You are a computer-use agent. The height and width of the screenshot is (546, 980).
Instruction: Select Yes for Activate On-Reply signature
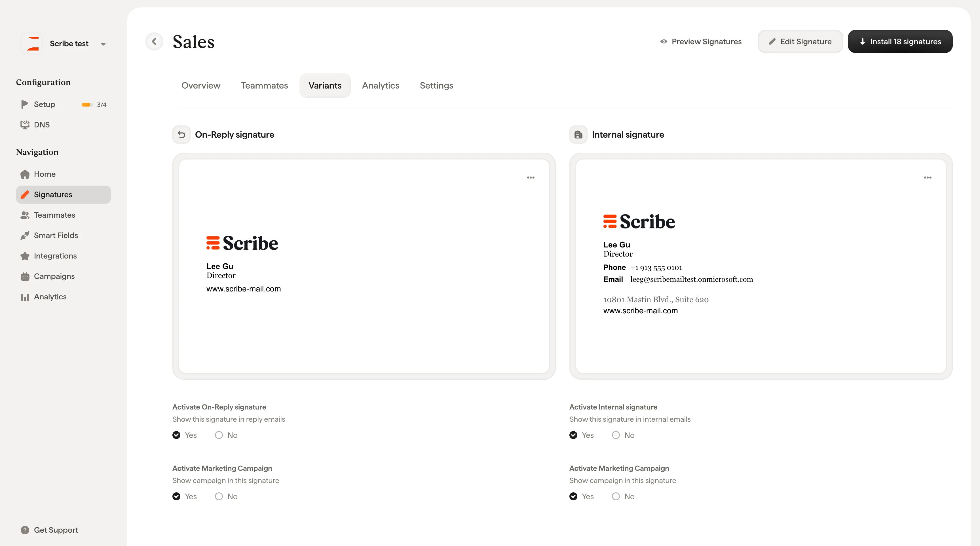pyautogui.click(x=176, y=435)
